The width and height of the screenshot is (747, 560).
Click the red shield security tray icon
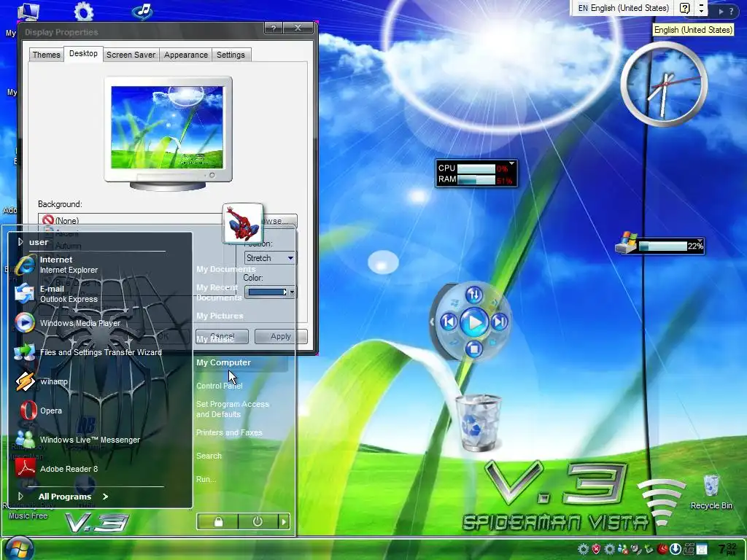point(596,549)
